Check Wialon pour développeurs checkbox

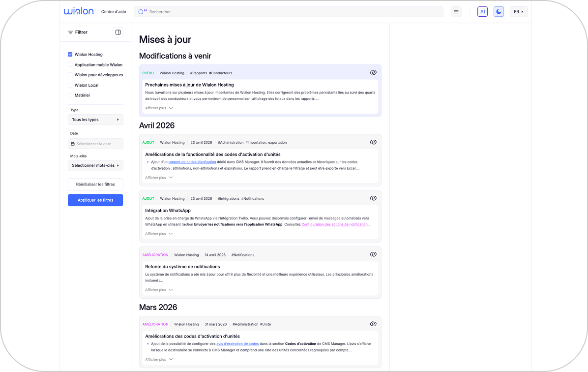point(70,75)
